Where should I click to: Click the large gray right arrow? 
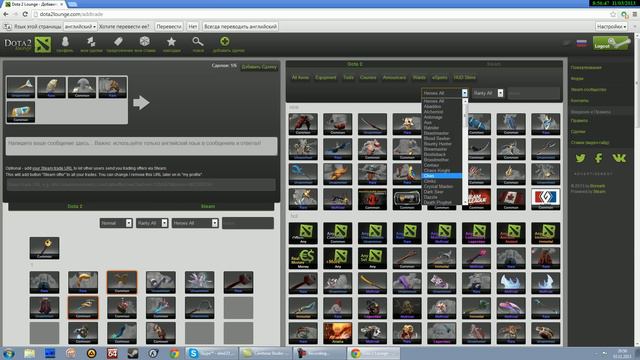141,102
